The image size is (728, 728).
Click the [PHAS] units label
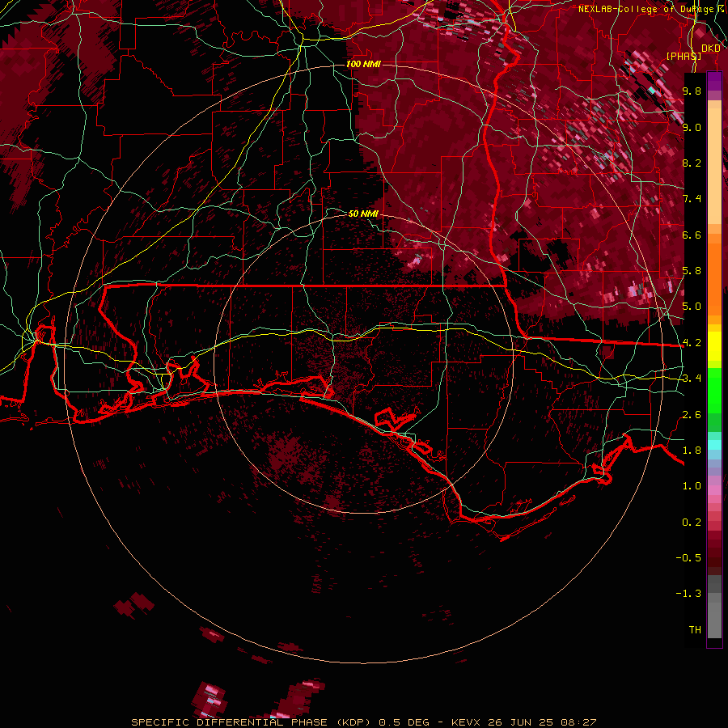[684, 56]
